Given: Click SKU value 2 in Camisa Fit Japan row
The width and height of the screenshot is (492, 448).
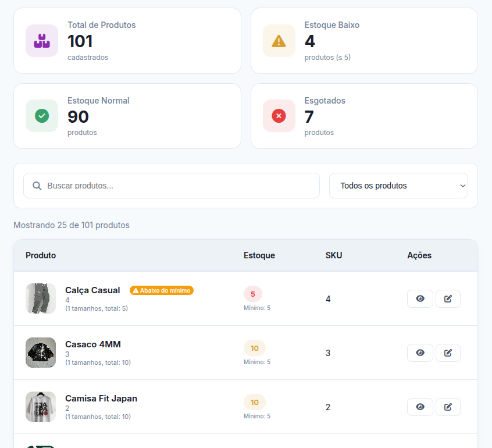Looking at the screenshot, I should click(x=328, y=407).
